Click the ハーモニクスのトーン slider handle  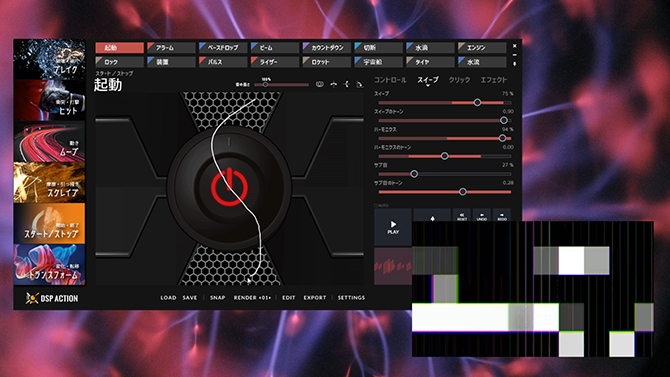point(444,156)
